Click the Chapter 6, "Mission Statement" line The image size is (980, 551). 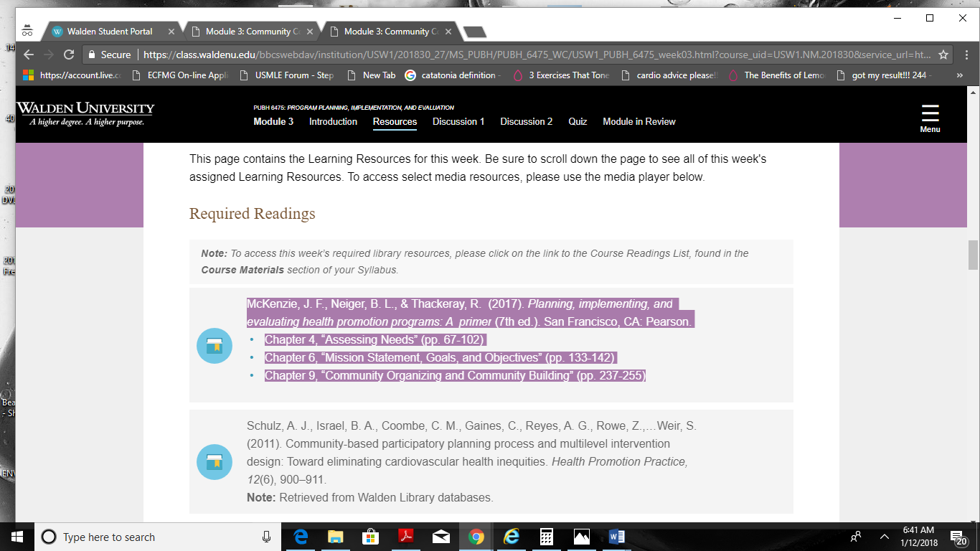(x=440, y=357)
